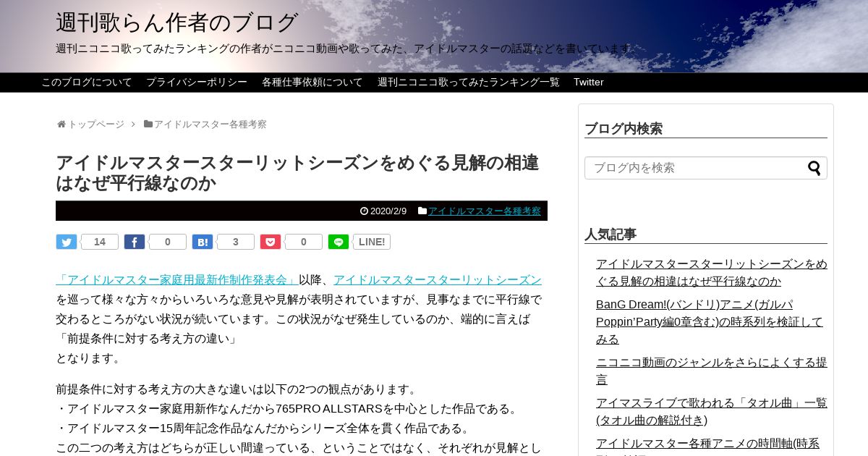Click the date 2020/2/9
Viewport: 868px width, 456px height.
coord(388,211)
